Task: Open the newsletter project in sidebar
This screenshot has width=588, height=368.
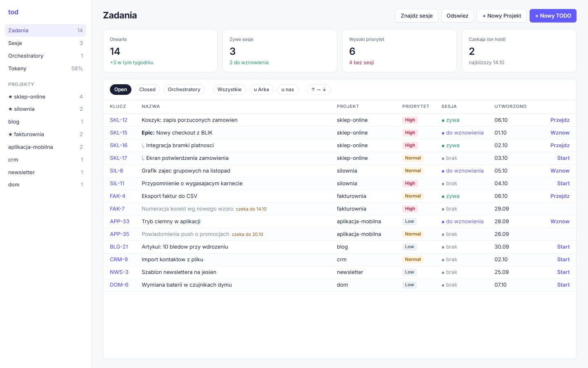Action: 45,172
